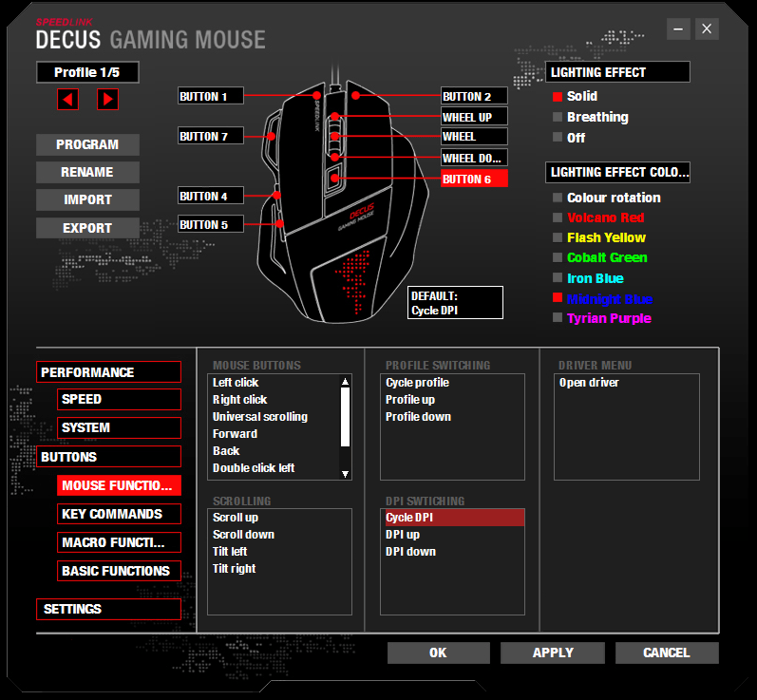The width and height of the screenshot is (757, 700).
Task: Select Solid lighting effect
Action: (575, 96)
